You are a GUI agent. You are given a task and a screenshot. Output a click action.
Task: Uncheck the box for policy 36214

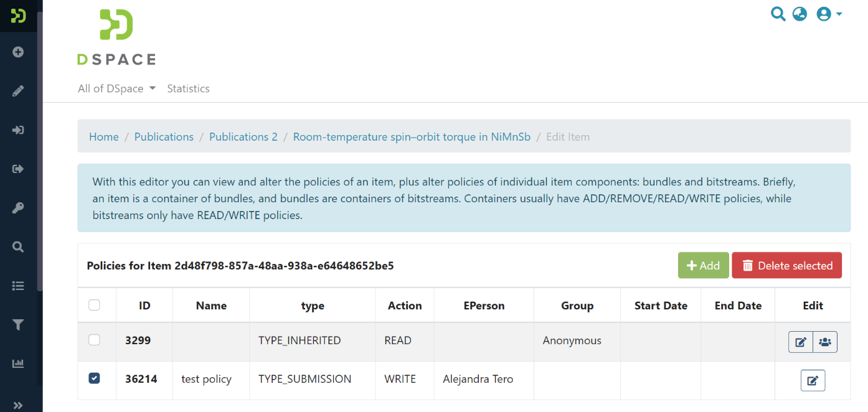pos(94,378)
